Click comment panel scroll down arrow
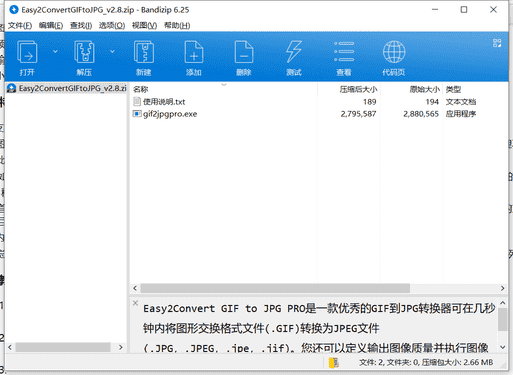The width and height of the screenshot is (513, 375). [x=503, y=347]
